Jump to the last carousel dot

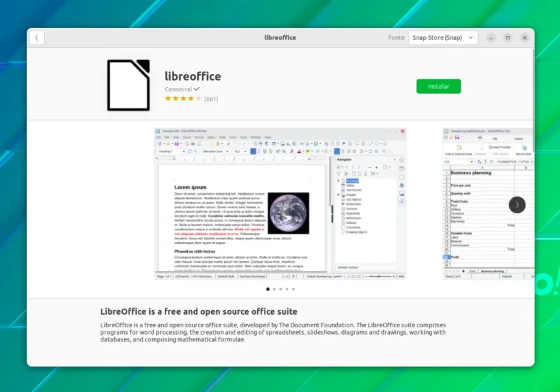coord(293,289)
